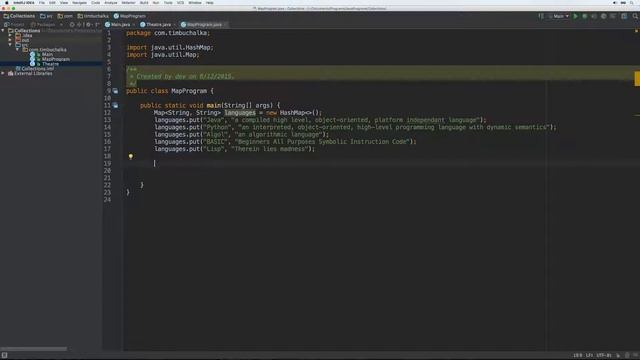Open the Refactor menu

click(129, 2)
